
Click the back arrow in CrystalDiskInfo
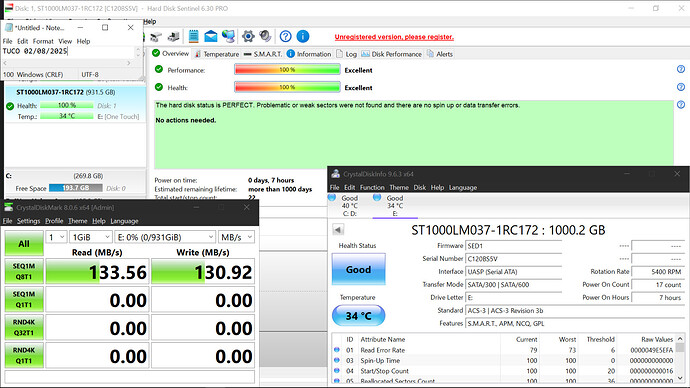coord(338,230)
